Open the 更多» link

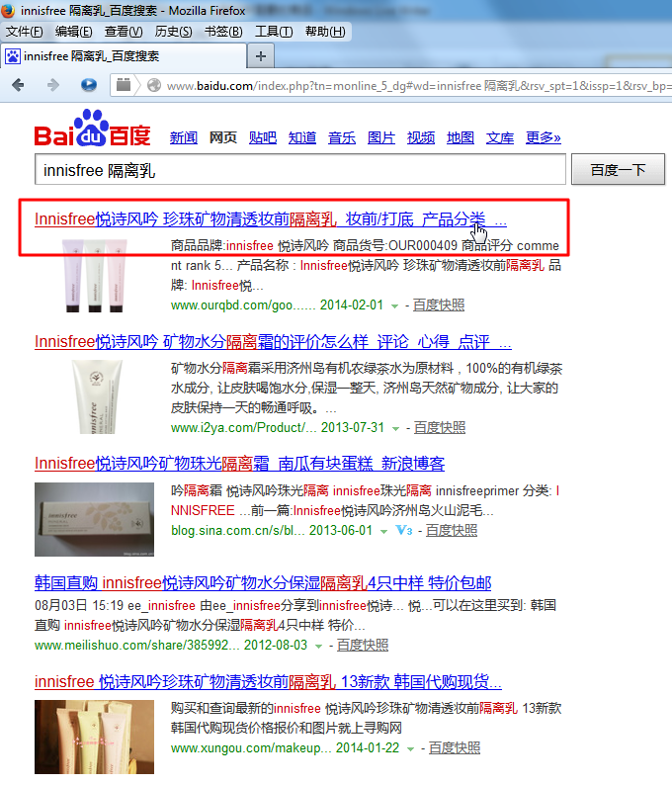coord(544,137)
